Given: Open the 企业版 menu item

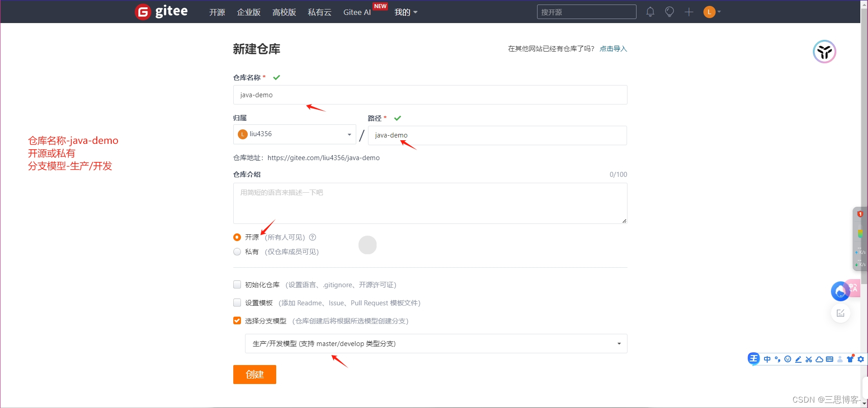Looking at the screenshot, I should click(249, 12).
